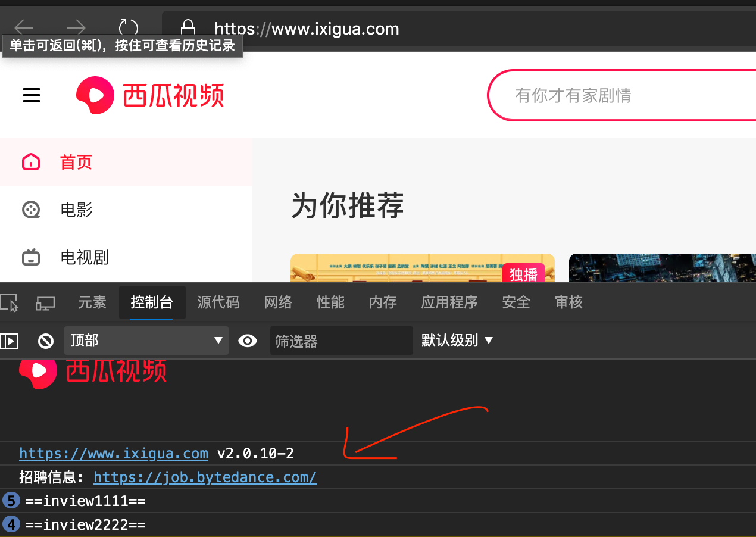Switch to the 审核 tab
Viewport: 756px width, 537px height.
568,302
